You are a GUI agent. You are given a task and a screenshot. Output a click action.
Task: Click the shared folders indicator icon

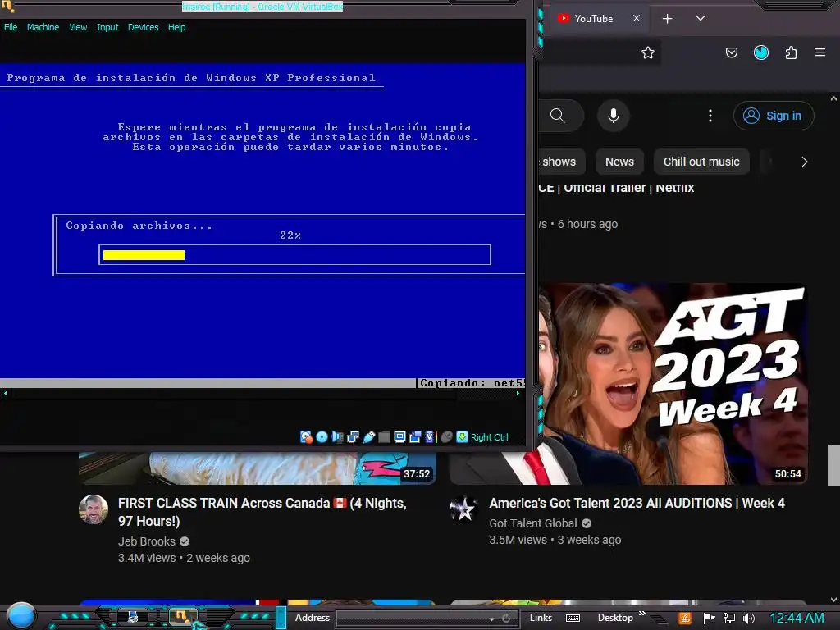point(384,437)
